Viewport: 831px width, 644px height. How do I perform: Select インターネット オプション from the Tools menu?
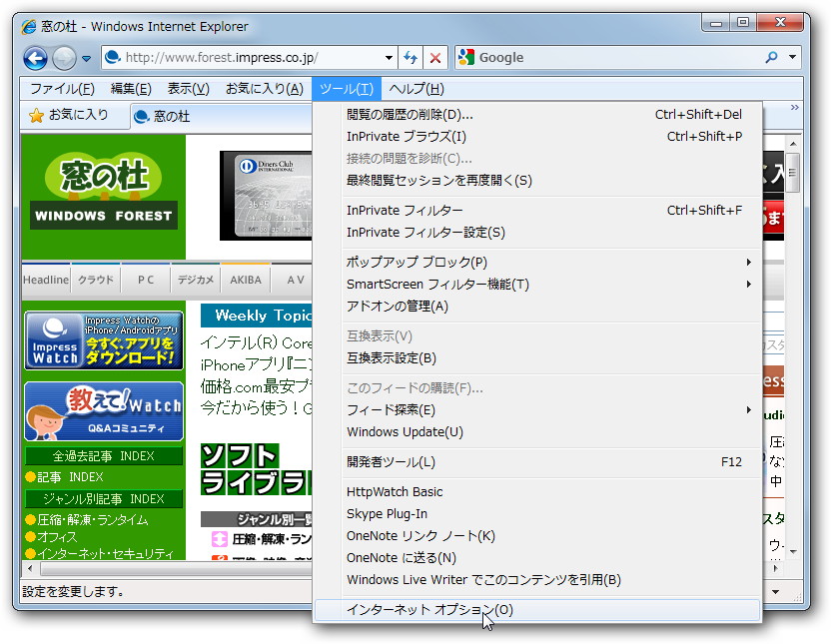[x=428, y=610]
